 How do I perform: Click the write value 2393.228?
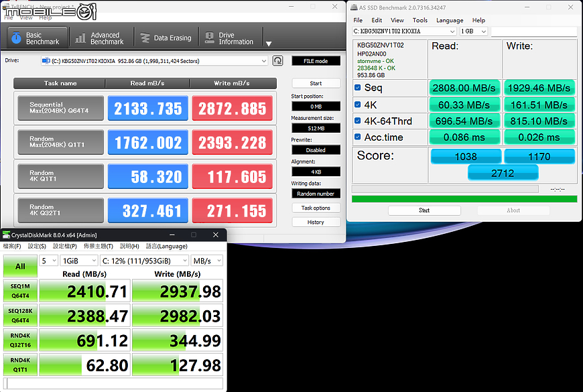click(x=233, y=143)
